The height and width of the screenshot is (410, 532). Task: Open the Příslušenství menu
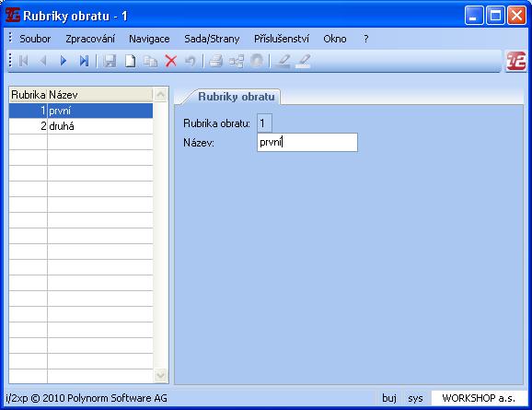282,39
